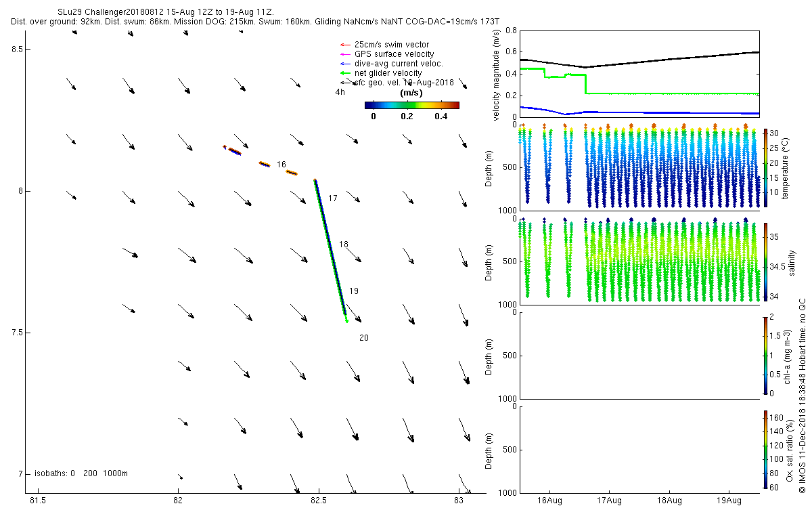Click the green net glider velocity arrow
The width and height of the screenshot is (812, 508).
click(x=344, y=73)
